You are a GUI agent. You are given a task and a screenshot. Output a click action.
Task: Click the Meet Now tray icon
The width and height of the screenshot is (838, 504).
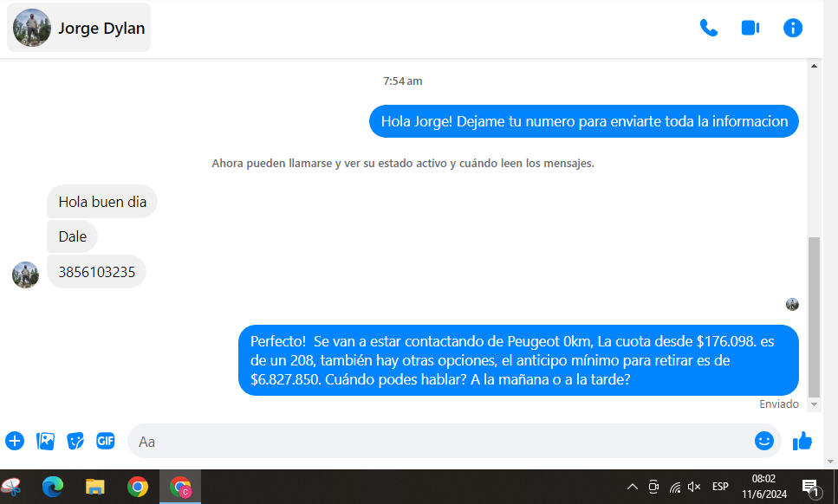[x=653, y=487]
